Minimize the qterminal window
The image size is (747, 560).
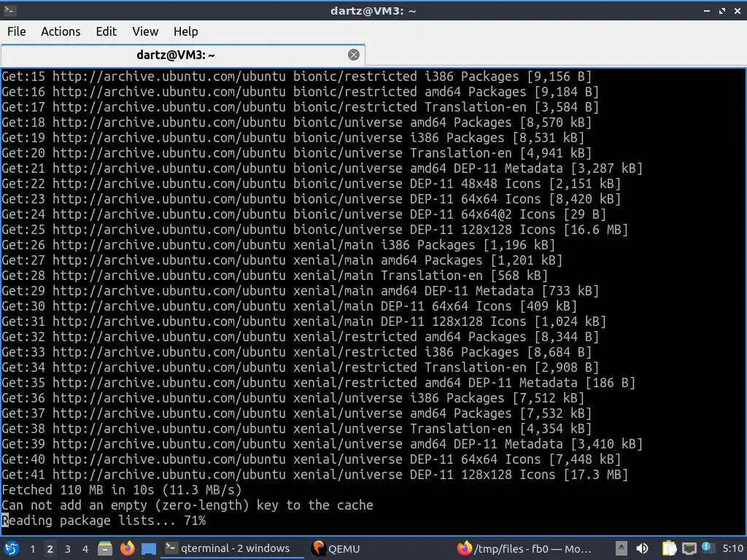pyautogui.click(x=707, y=10)
